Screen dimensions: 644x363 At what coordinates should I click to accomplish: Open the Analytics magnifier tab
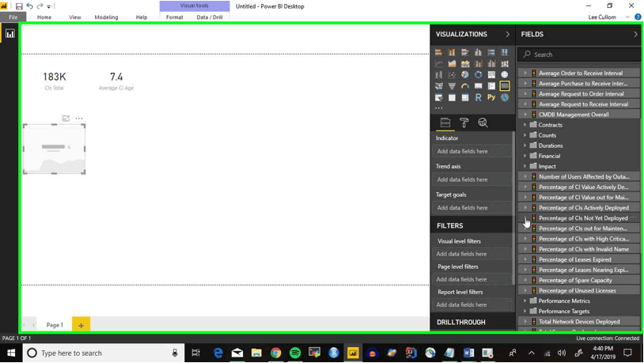click(483, 123)
